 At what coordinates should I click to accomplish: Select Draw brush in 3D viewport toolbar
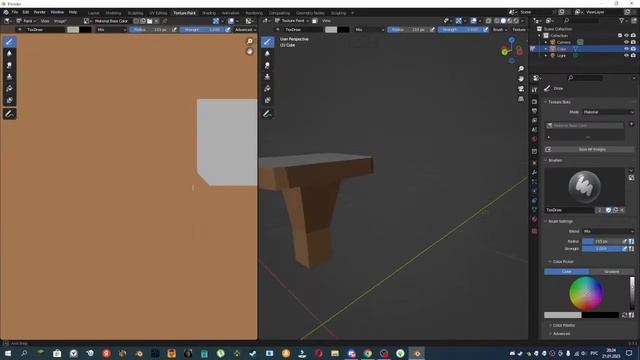267,42
